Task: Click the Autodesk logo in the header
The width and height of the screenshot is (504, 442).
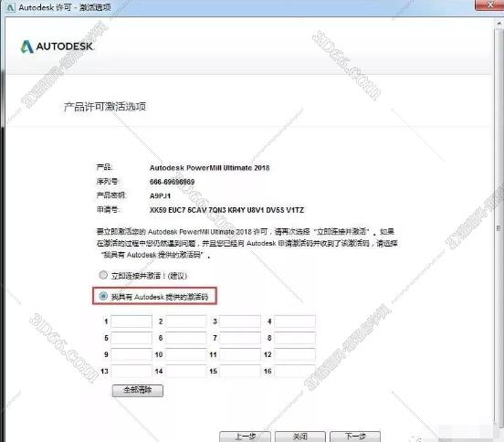Action: [57, 47]
